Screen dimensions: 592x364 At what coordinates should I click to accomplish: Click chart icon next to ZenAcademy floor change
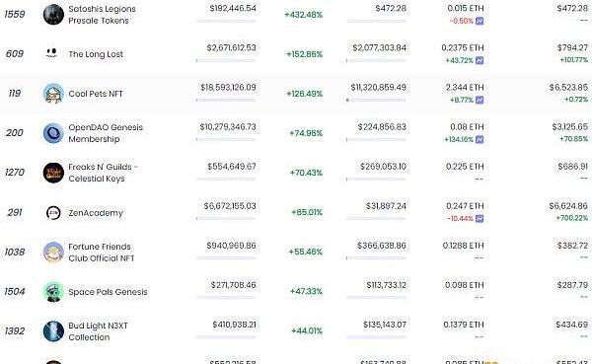coord(480,219)
